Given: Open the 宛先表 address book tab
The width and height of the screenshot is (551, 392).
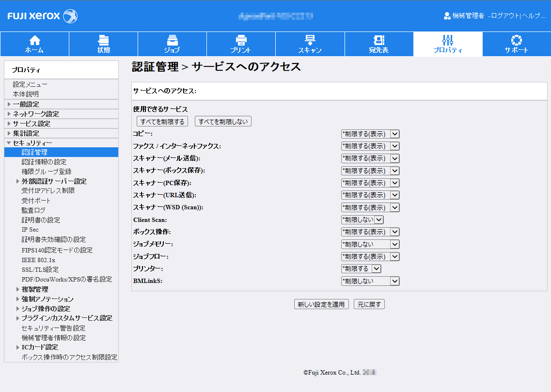Looking at the screenshot, I should (379, 44).
